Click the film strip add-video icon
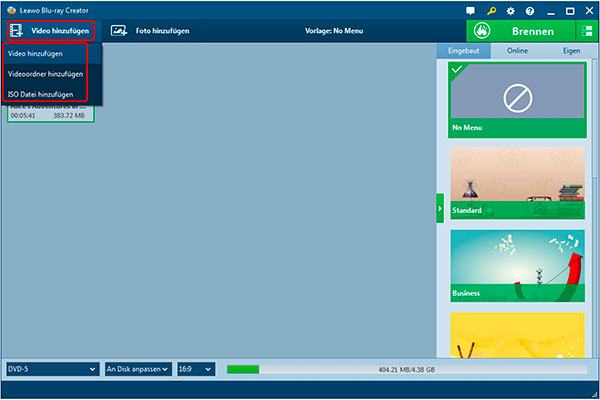The height and width of the screenshot is (400, 600). (16, 31)
